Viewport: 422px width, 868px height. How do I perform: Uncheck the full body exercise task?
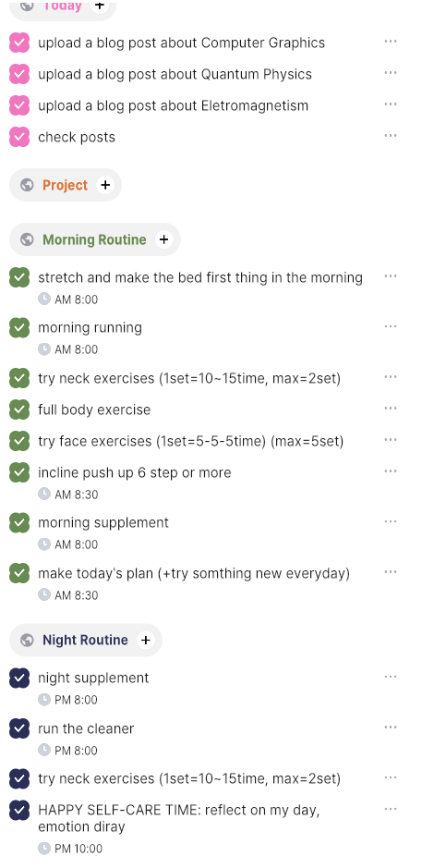coord(19,410)
